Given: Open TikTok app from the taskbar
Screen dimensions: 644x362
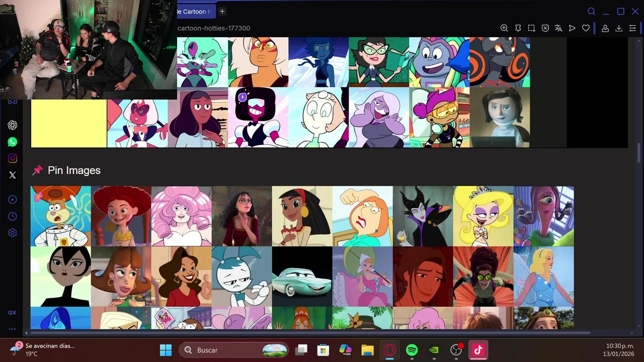Looking at the screenshot, I should point(478,350).
